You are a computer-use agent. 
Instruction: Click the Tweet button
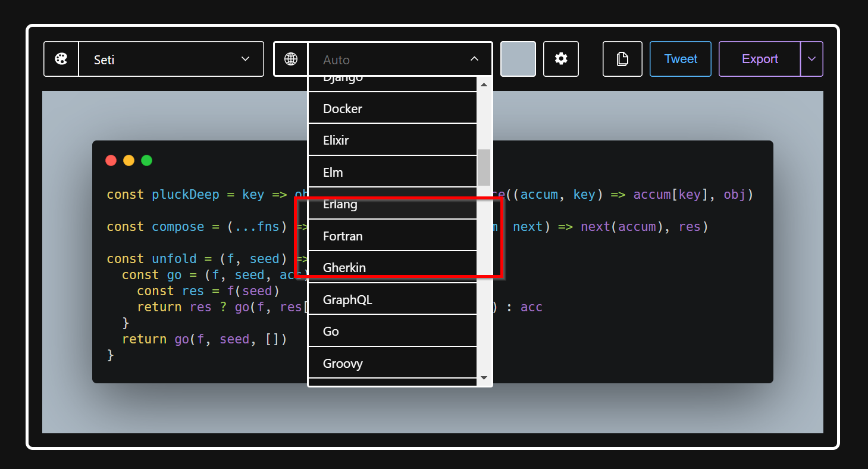(x=681, y=59)
